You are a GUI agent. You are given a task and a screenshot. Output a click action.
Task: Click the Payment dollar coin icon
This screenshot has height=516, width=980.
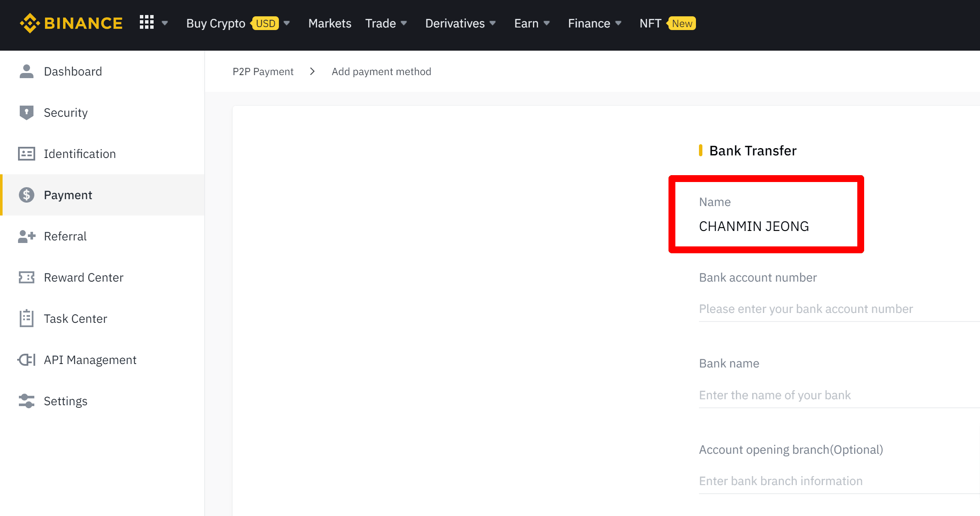pos(26,195)
